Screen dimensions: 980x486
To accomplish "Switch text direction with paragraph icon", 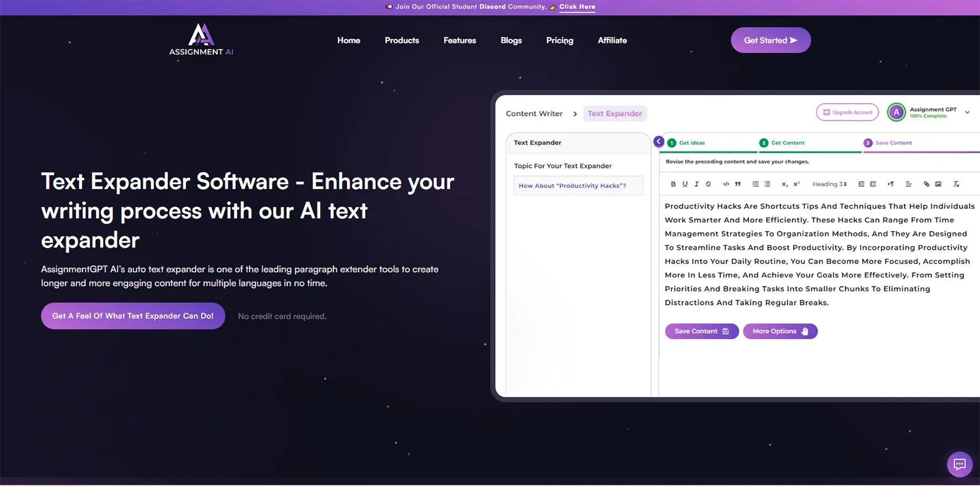I will coord(891,184).
